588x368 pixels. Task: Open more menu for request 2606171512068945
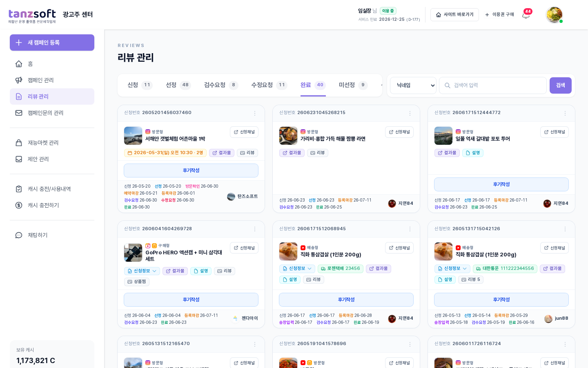pyautogui.click(x=410, y=229)
